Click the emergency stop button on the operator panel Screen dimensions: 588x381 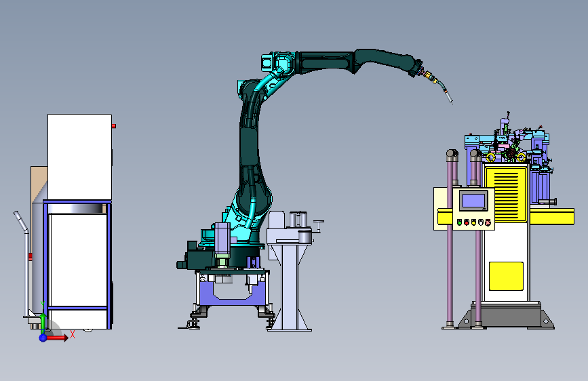coord(488,223)
